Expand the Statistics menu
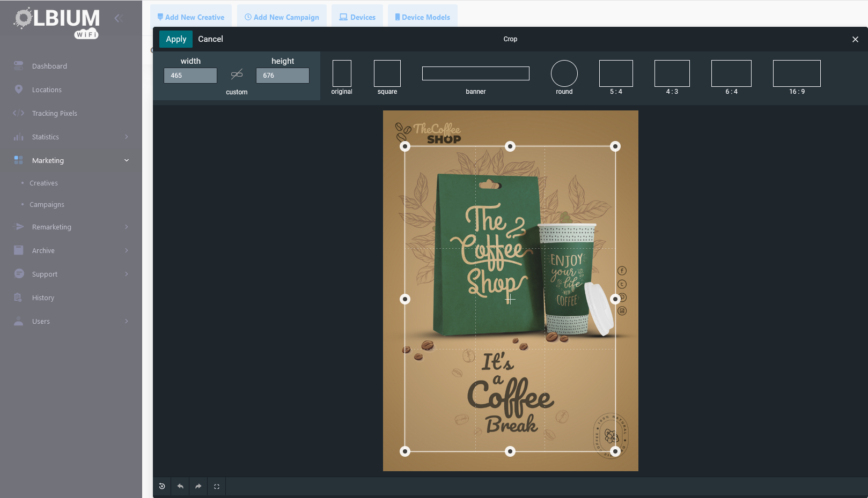 coord(71,137)
